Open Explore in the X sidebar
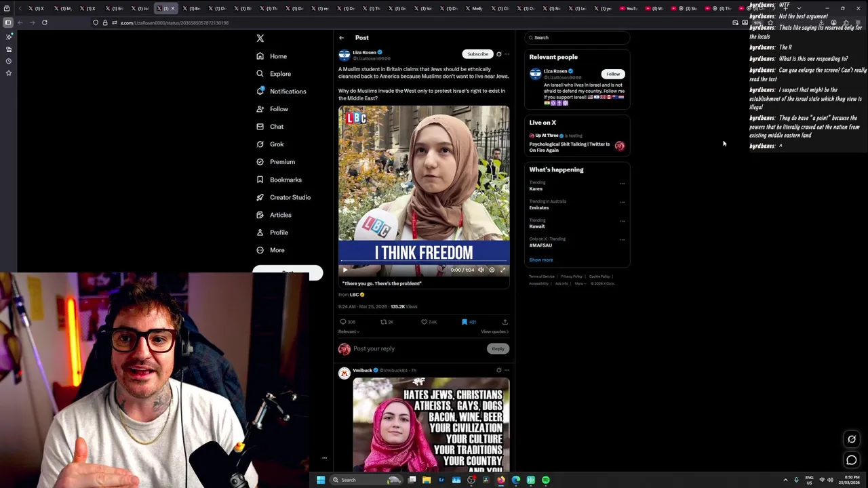 (x=274, y=74)
